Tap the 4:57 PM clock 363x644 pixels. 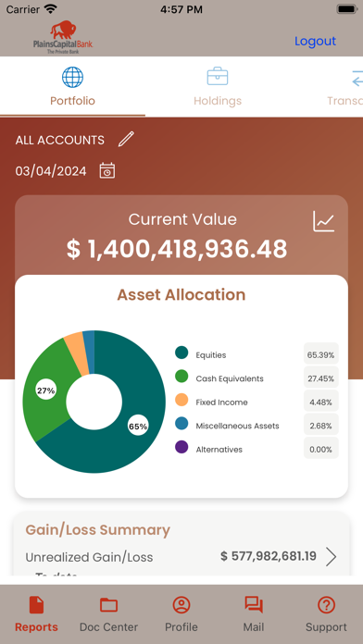click(181, 9)
